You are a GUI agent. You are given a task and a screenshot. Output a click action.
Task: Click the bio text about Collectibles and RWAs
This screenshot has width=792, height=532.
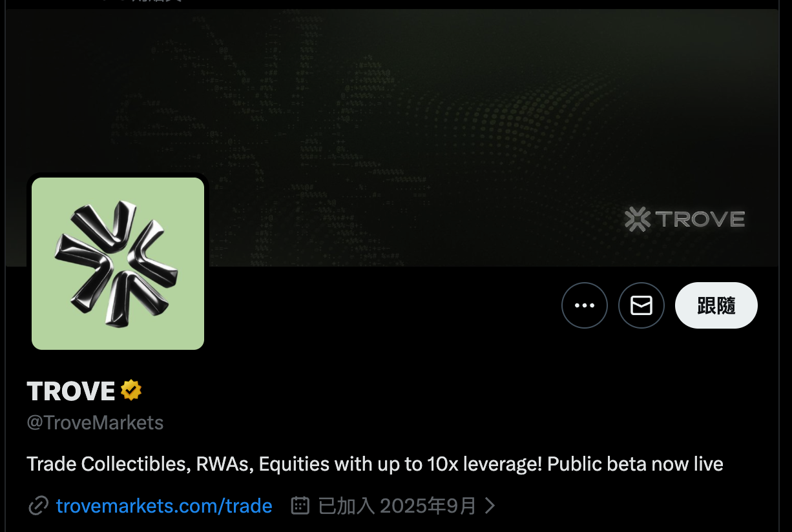375,464
